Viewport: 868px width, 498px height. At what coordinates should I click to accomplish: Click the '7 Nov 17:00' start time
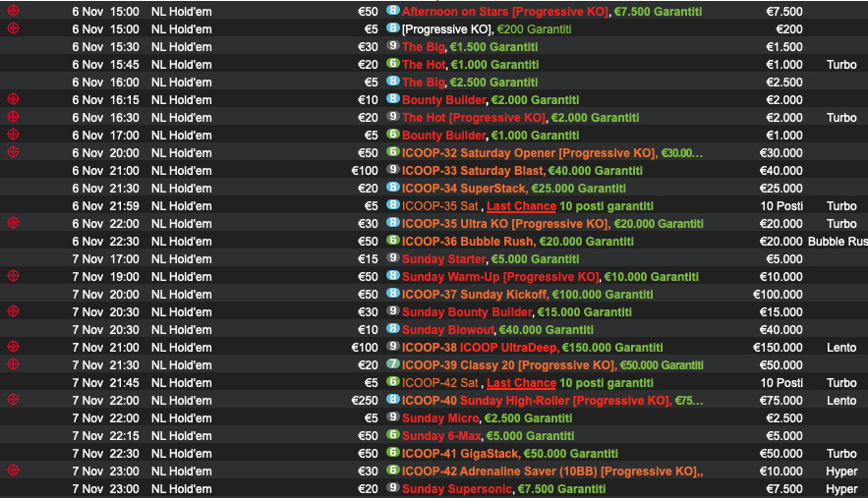tap(105, 259)
